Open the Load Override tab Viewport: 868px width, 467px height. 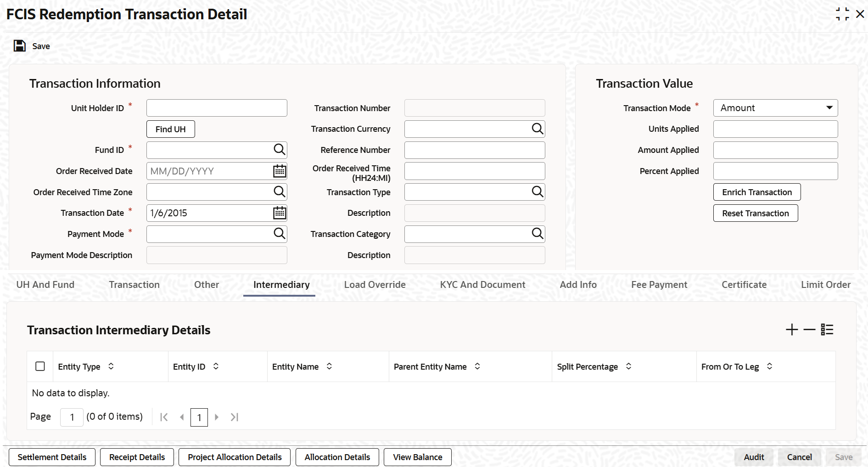point(375,285)
